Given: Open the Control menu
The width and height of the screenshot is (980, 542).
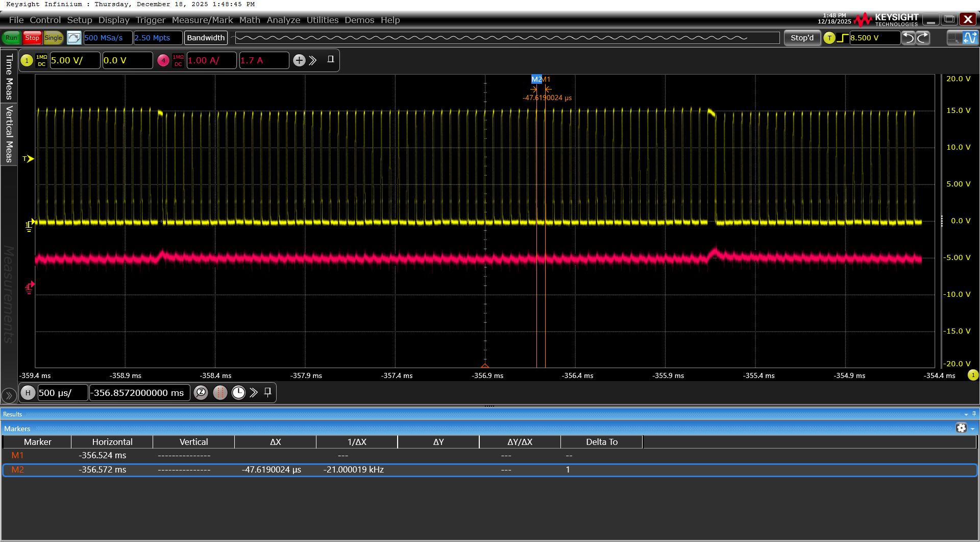Looking at the screenshot, I should [45, 20].
